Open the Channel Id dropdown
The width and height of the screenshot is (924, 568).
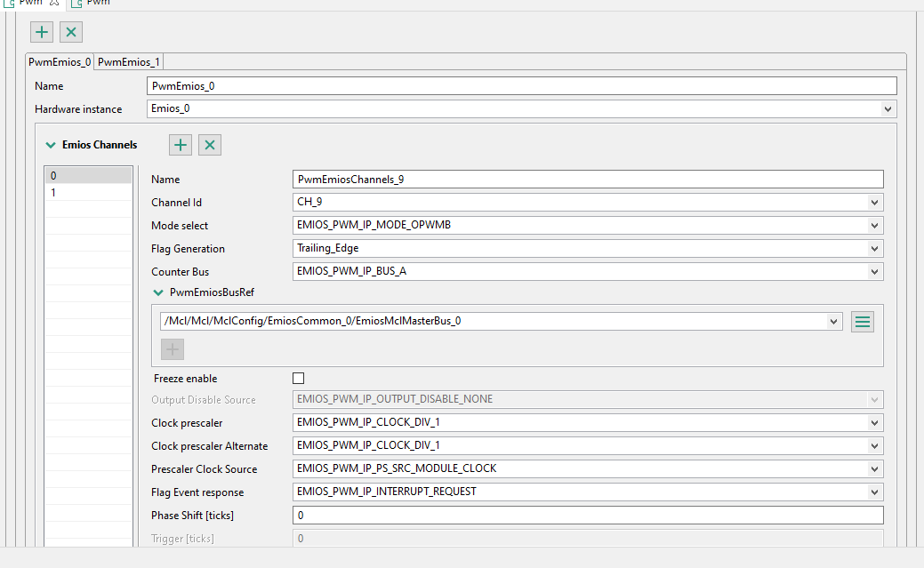click(876, 203)
